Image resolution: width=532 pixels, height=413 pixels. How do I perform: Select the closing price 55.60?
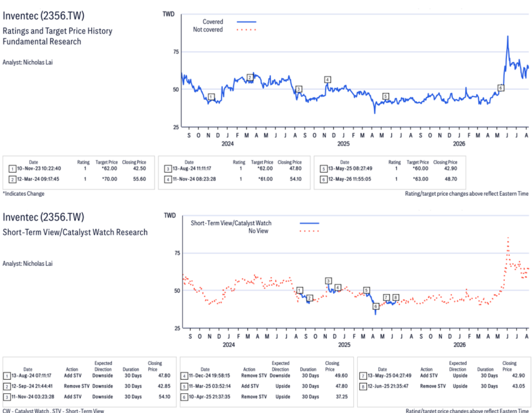click(x=140, y=179)
